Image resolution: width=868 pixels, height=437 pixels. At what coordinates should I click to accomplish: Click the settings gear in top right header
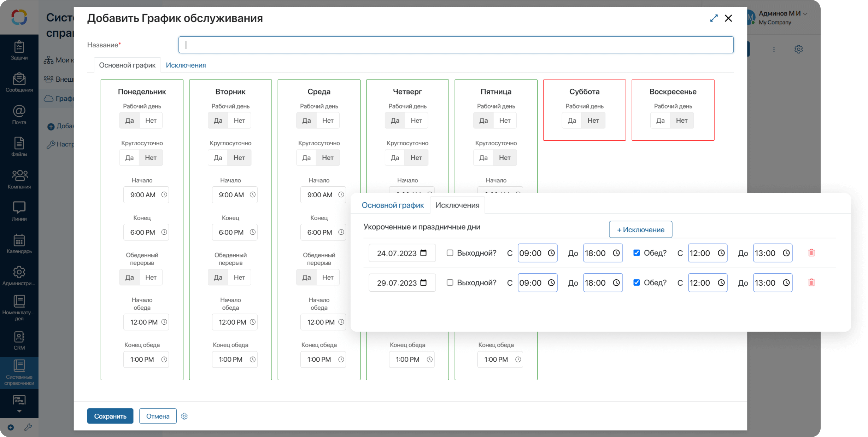[799, 49]
